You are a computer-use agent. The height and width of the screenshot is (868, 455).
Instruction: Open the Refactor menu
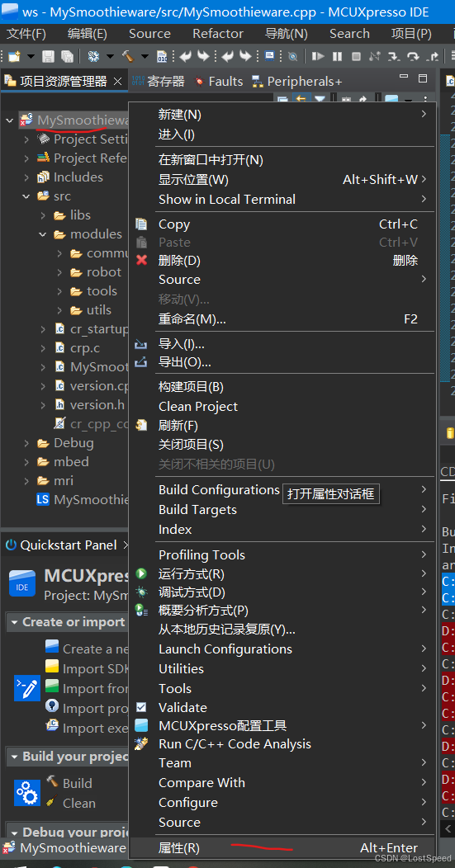pos(218,33)
